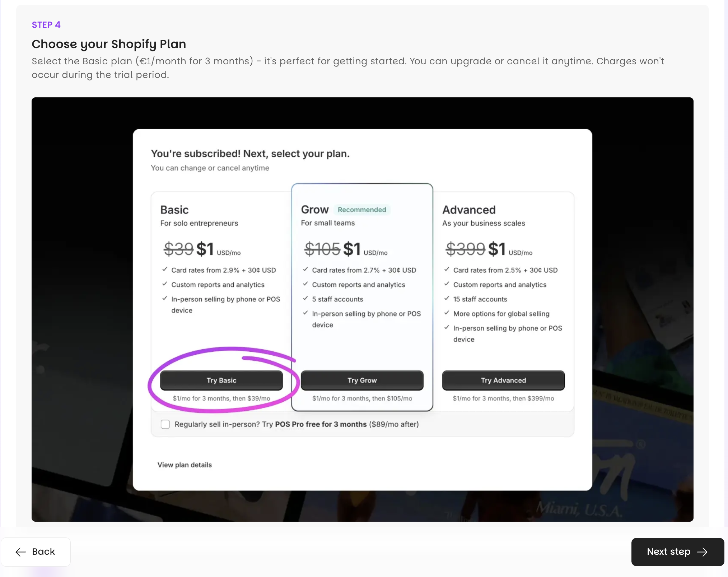Click the struck-through $399 price

click(465, 249)
